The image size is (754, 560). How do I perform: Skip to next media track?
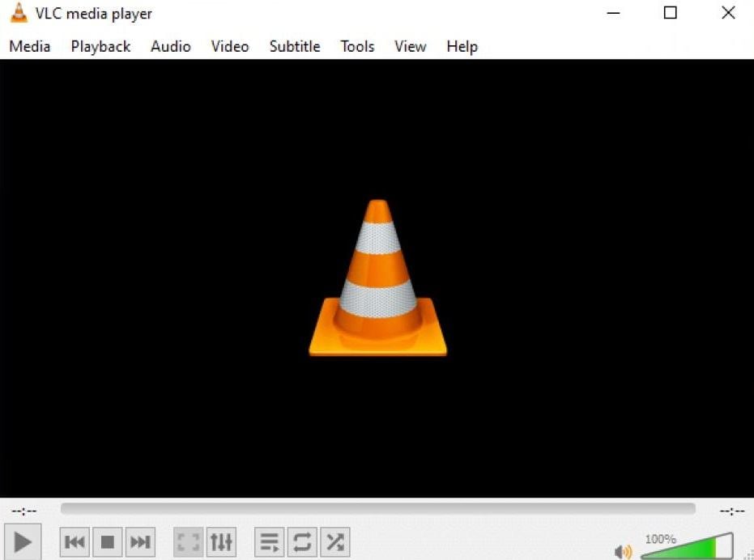(x=140, y=542)
